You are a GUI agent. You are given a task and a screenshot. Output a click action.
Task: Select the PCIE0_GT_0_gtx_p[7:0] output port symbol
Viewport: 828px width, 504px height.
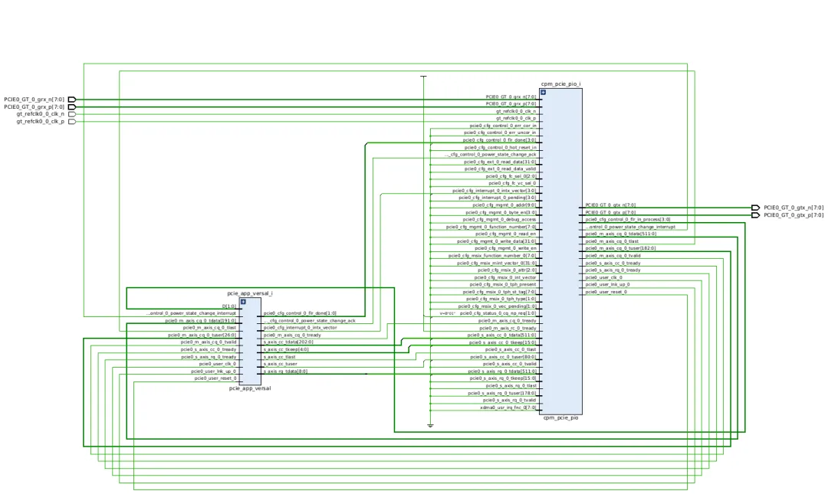coord(756,215)
